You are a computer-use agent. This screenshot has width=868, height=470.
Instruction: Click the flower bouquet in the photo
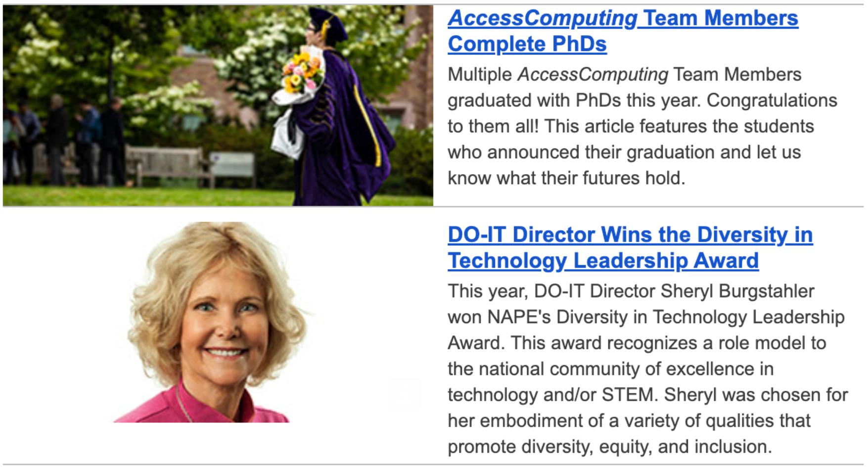(x=301, y=73)
